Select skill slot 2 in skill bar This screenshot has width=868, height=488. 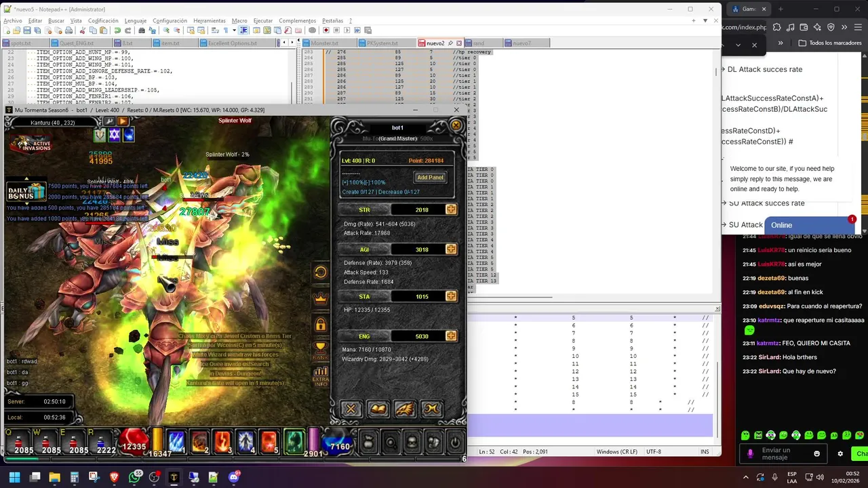click(x=199, y=441)
